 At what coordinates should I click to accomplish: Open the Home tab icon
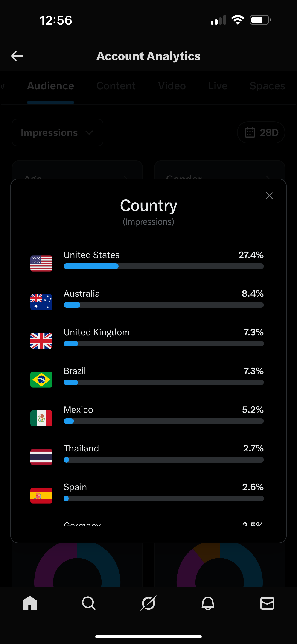tap(30, 603)
